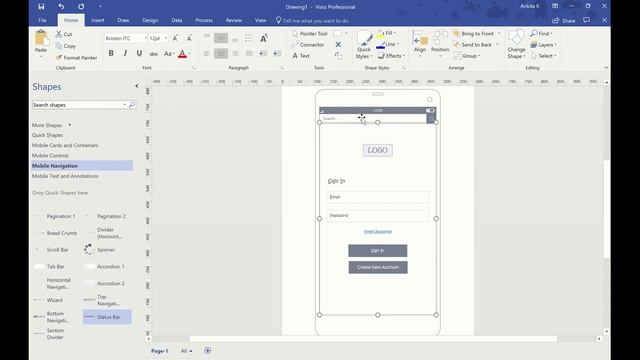
Task: Open Find menu in Editing group
Action: click(x=541, y=33)
